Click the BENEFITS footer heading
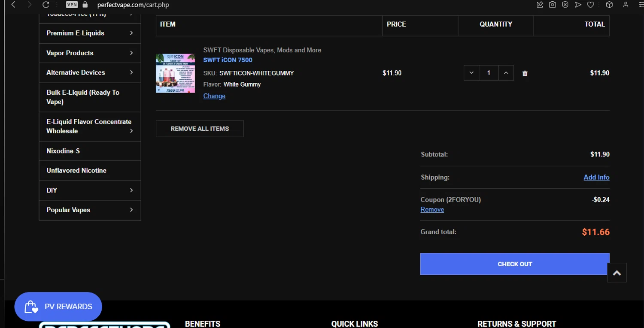 click(x=203, y=324)
